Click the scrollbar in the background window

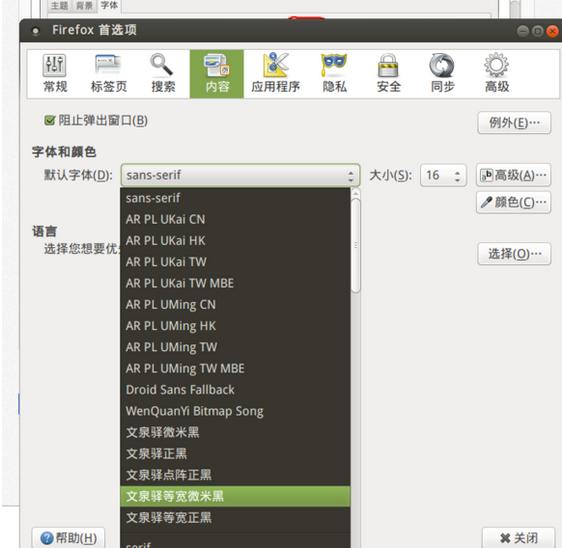point(515,8)
